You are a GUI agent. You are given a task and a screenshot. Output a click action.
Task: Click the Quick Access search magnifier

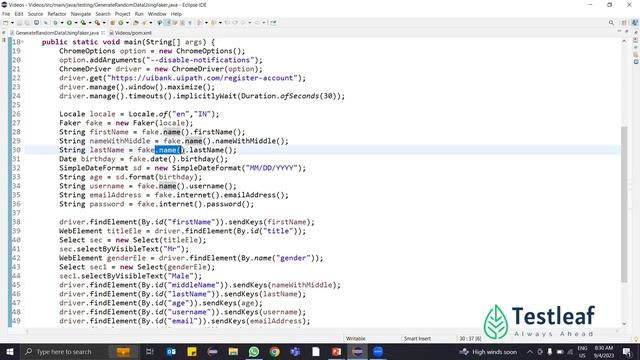pos(611,23)
